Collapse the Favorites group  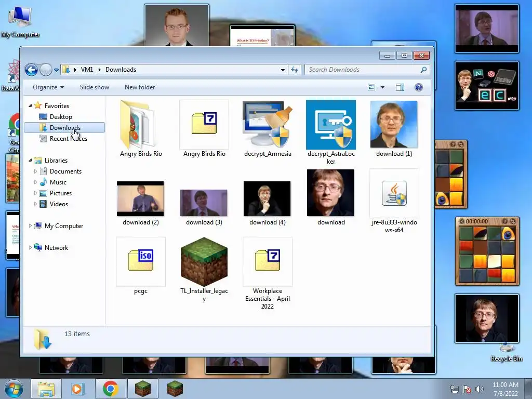(30, 106)
